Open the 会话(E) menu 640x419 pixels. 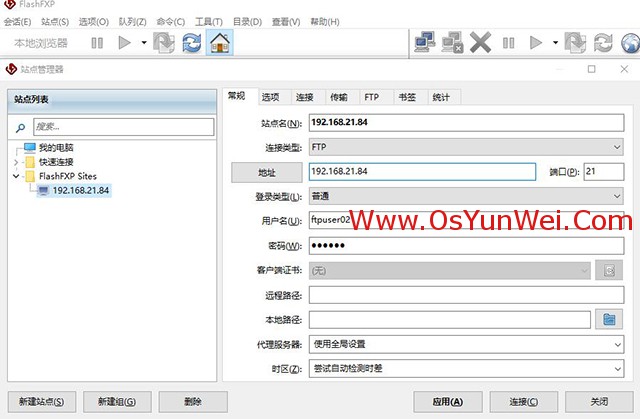point(18,22)
